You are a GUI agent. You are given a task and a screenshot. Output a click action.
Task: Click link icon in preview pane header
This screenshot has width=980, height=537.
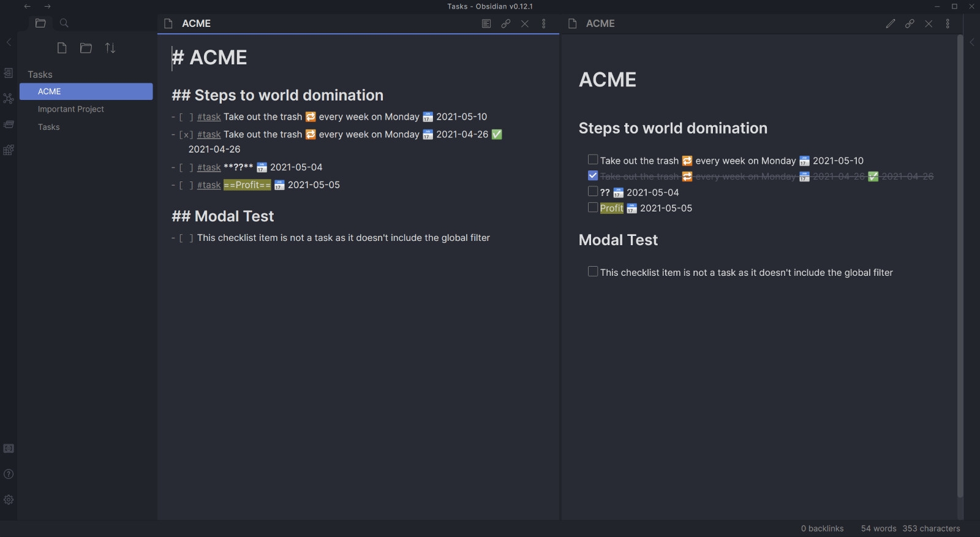pyautogui.click(x=910, y=23)
